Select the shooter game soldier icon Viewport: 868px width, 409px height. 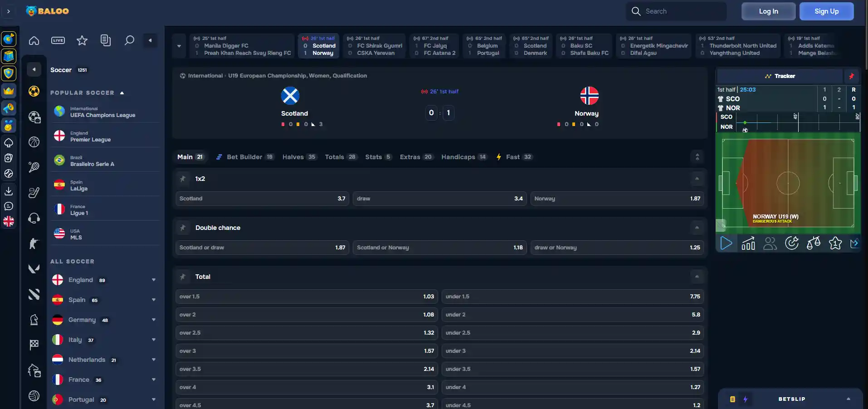point(34,243)
